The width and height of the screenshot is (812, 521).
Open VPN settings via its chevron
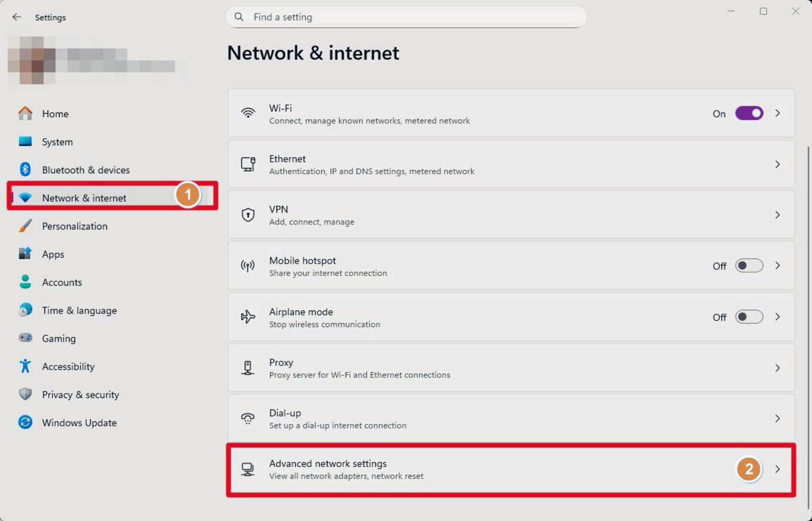(778, 215)
